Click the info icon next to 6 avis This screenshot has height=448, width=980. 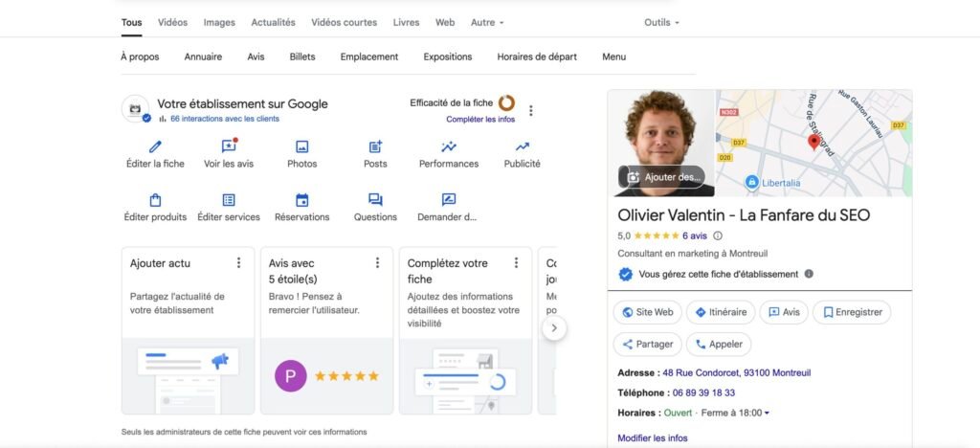[718, 236]
